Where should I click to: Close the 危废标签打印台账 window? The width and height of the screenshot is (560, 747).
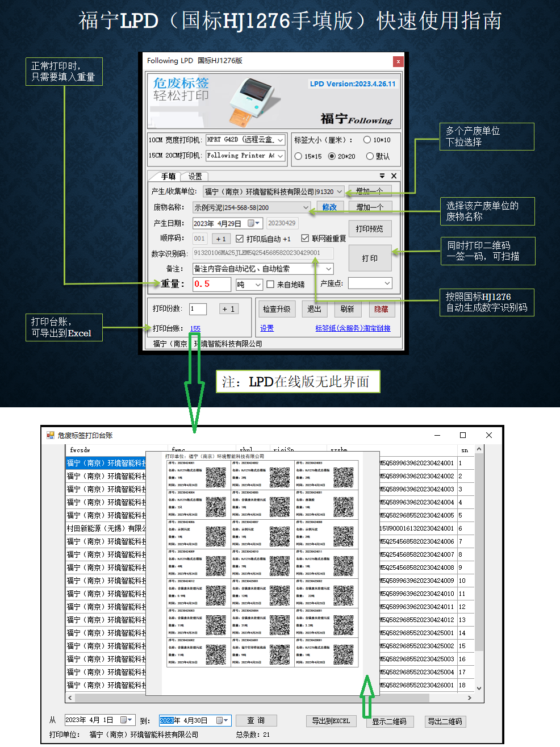489,435
